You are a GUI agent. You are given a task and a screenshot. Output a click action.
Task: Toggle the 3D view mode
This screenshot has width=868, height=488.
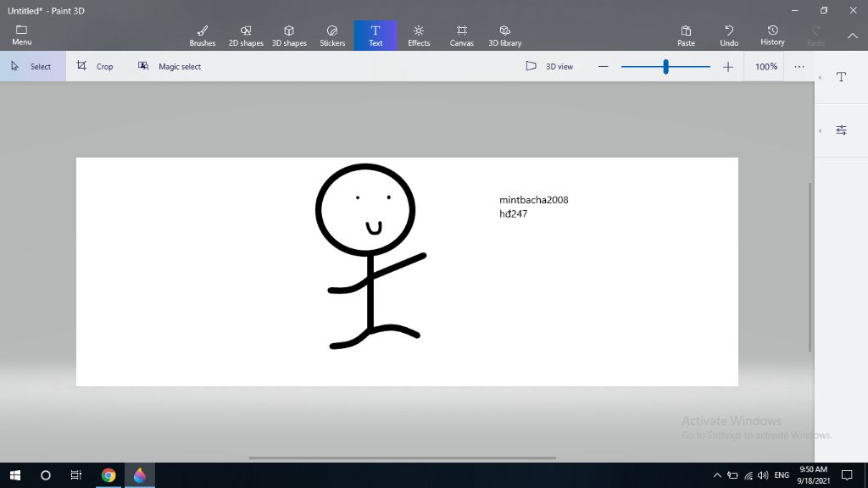pos(549,66)
